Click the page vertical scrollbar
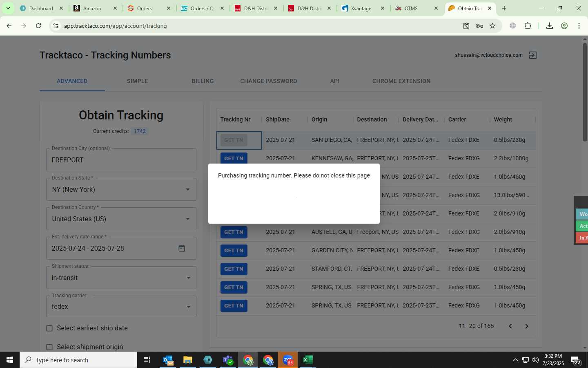 pyautogui.click(x=585, y=92)
